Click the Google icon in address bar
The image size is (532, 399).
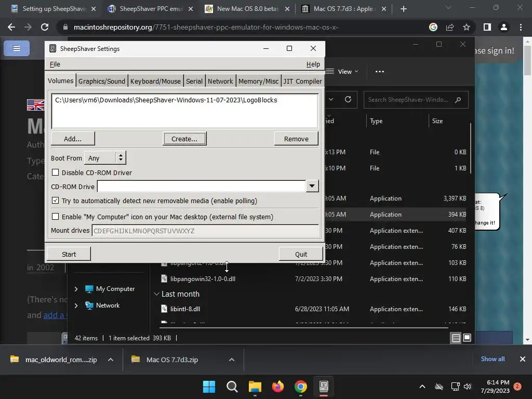click(433, 27)
